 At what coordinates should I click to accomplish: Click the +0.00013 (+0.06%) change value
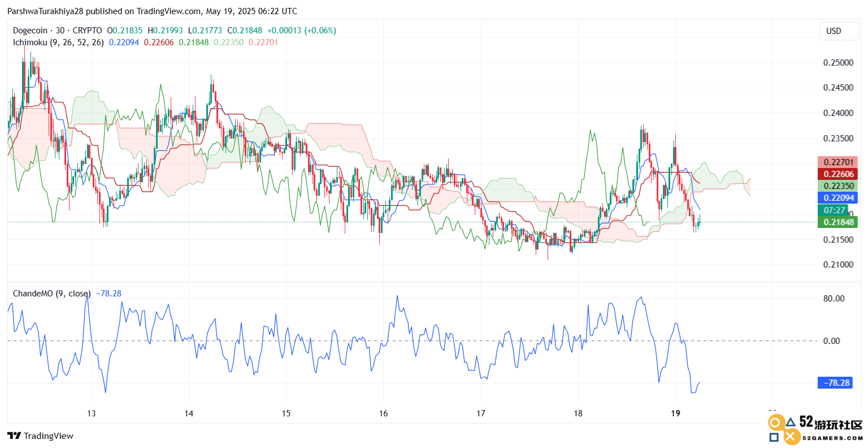(x=302, y=31)
